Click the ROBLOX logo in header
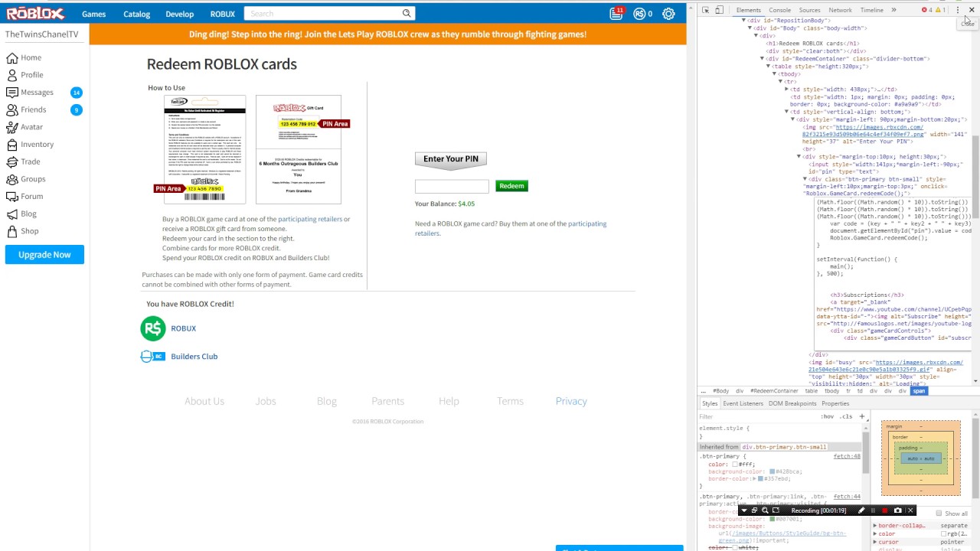Viewport: 980px width, 551px height. [x=36, y=13]
